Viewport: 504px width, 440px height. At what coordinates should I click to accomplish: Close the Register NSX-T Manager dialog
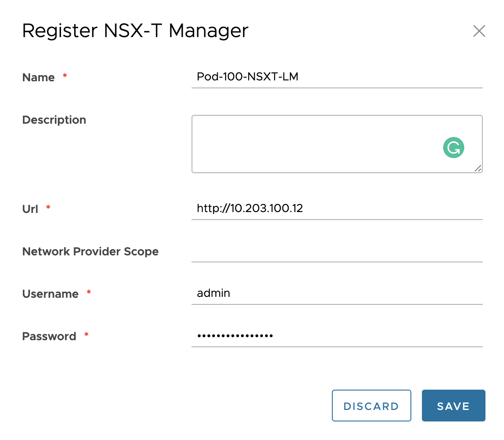(479, 31)
